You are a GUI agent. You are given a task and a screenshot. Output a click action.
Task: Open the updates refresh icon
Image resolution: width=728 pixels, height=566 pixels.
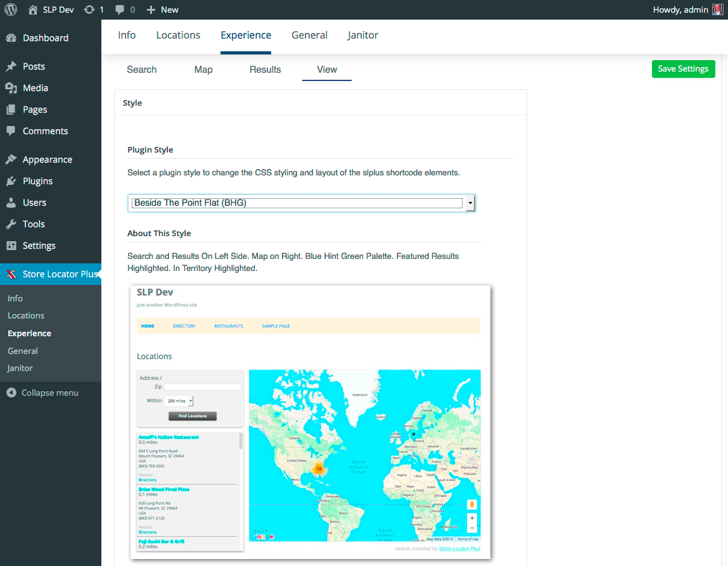(89, 9)
